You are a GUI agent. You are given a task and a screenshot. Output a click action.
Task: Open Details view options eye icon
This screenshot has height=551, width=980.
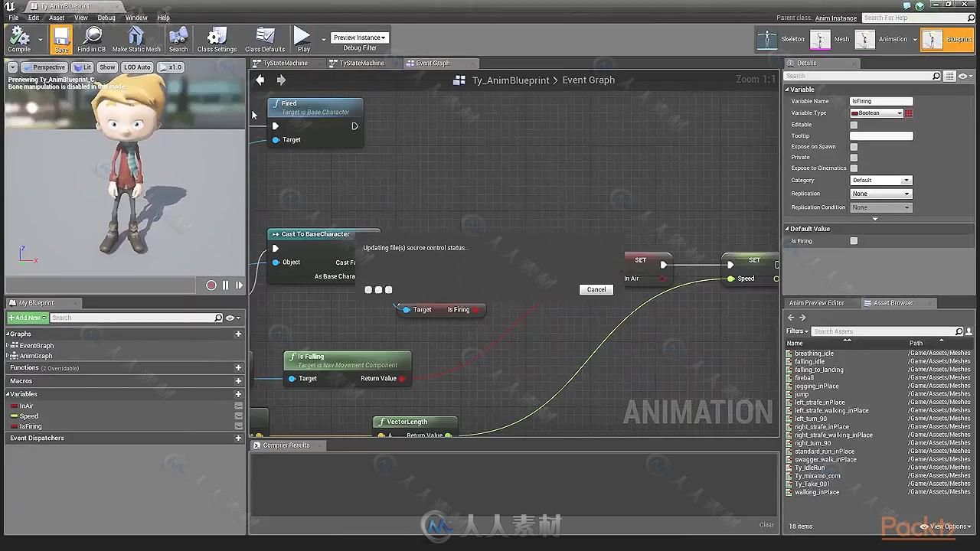(x=964, y=76)
